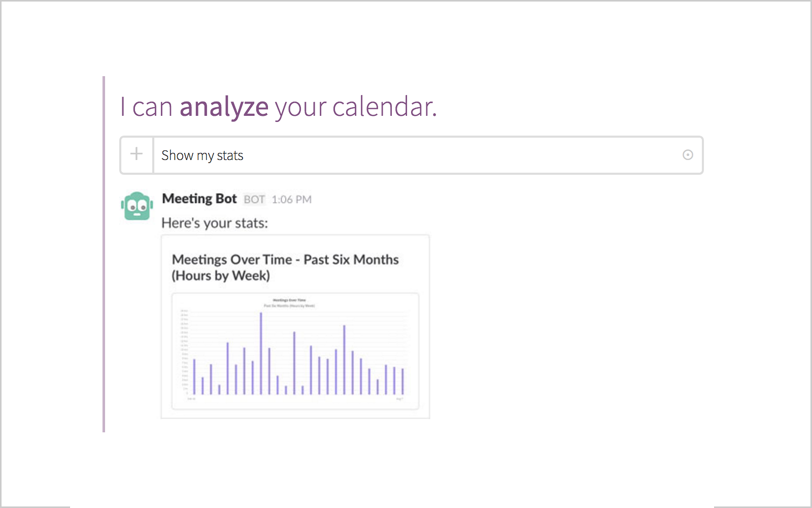Select the second tallest chart bar
This screenshot has height=508, width=812.
point(344,360)
